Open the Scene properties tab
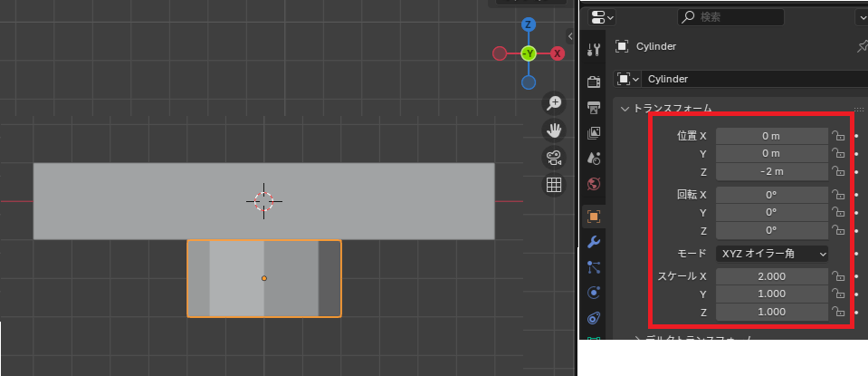 pyautogui.click(x=594, y=159)
